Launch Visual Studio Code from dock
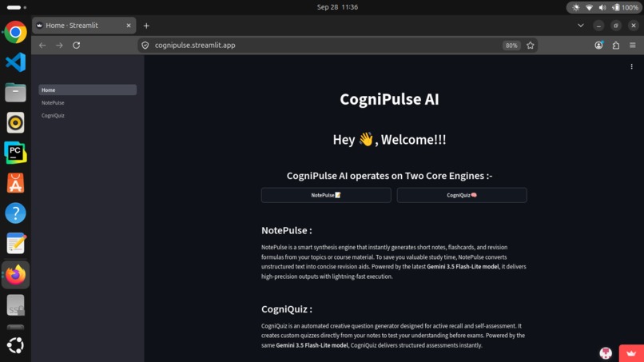Viewport: 644px width, 362px height. pyautogui.click(x=16, y=62)
